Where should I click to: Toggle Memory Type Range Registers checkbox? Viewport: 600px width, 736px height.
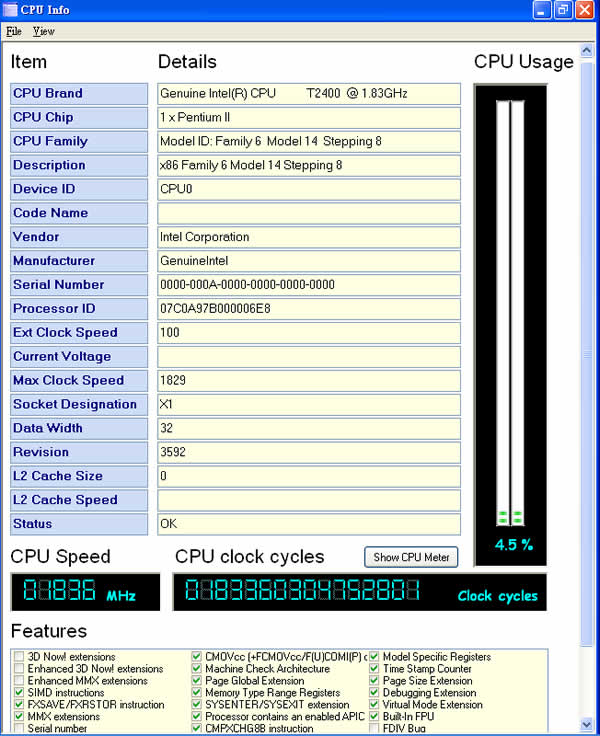(x=197, y=692)
